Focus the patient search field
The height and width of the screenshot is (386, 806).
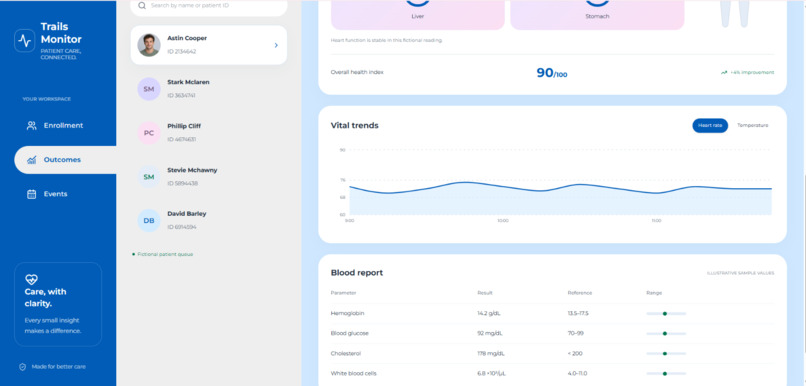[209, 6]
